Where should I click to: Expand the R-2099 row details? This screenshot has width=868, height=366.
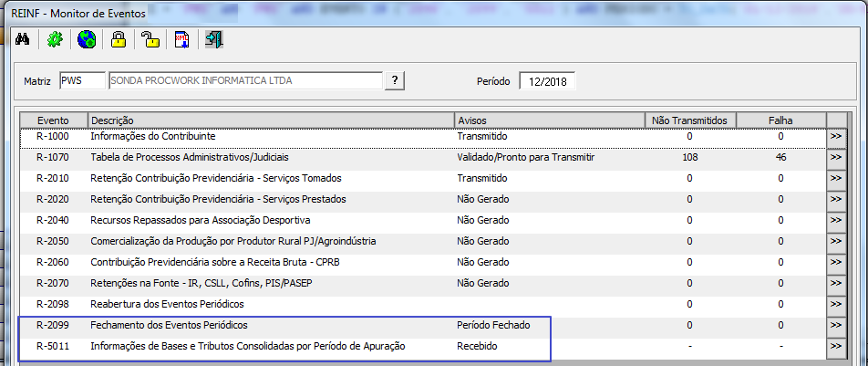(x=835, y=326)
